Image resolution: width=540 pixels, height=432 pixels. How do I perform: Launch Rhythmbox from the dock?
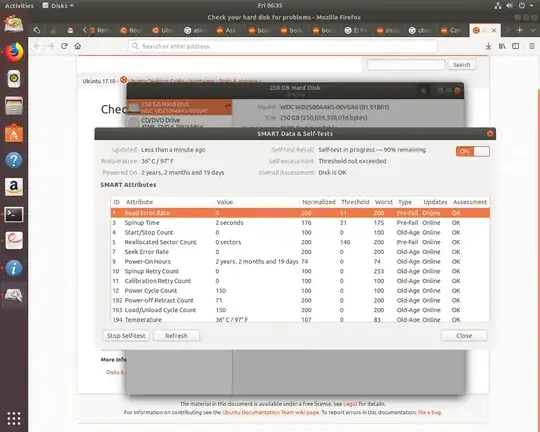click(x=14, y=79)
